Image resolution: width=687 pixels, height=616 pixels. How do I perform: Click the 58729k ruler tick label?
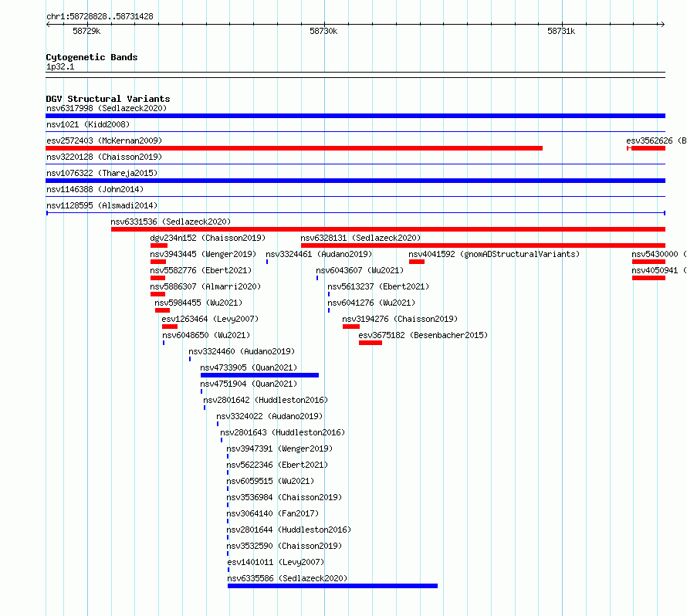[86, 31]
